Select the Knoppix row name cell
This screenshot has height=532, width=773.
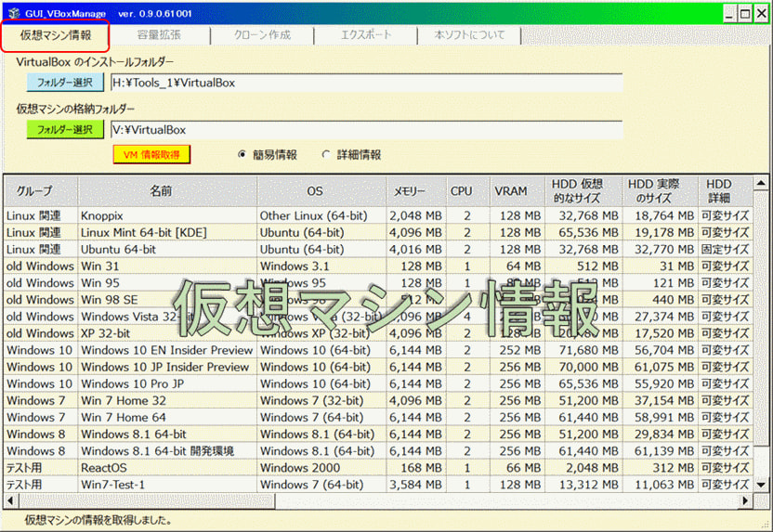click(x=167, y=215)
